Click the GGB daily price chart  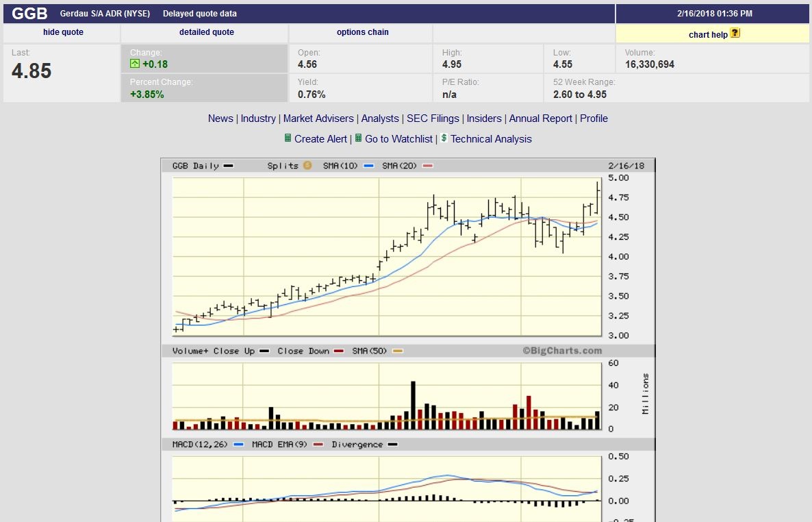point(387,257)
